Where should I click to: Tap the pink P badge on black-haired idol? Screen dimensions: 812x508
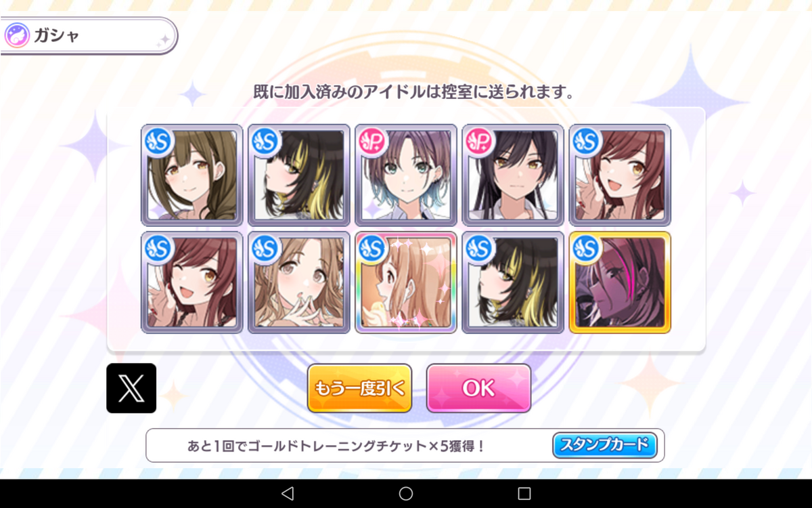478,140
